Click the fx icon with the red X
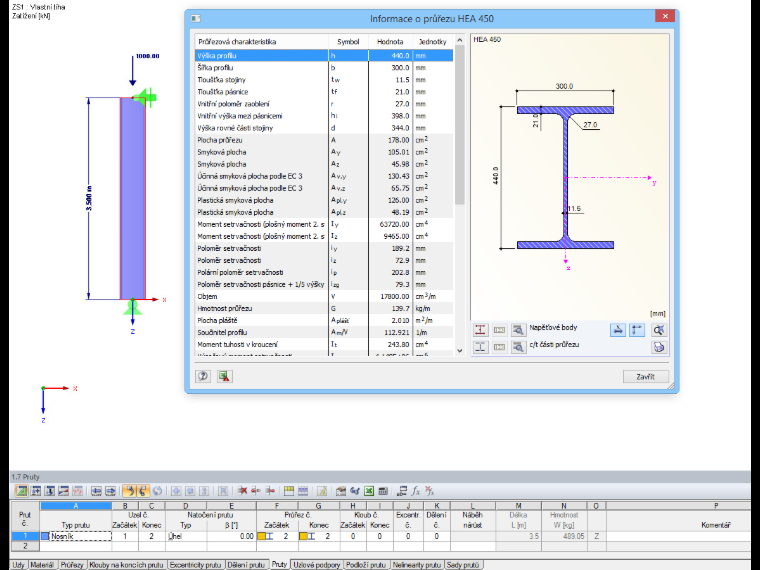Viewport: 760px width, 570px height. click(429, 491)
